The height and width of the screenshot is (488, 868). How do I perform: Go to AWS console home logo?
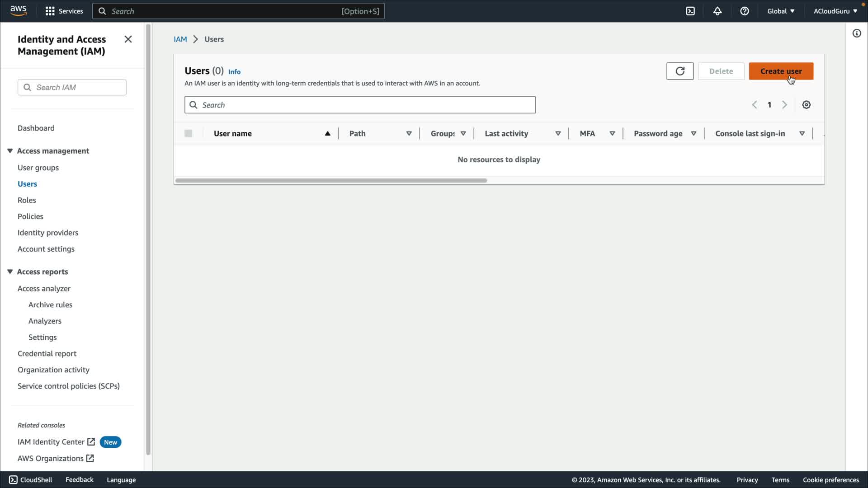[19, 11]
